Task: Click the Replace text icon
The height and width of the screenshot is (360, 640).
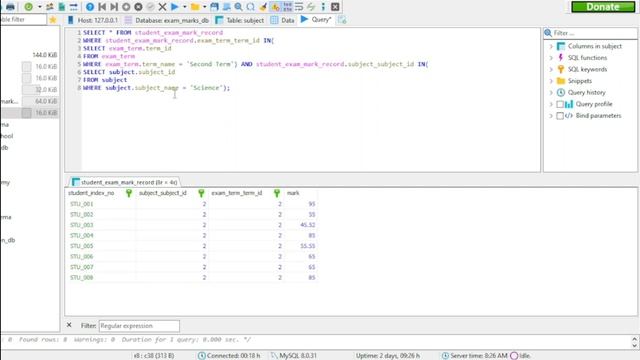Action: click(x=251, y=7)
